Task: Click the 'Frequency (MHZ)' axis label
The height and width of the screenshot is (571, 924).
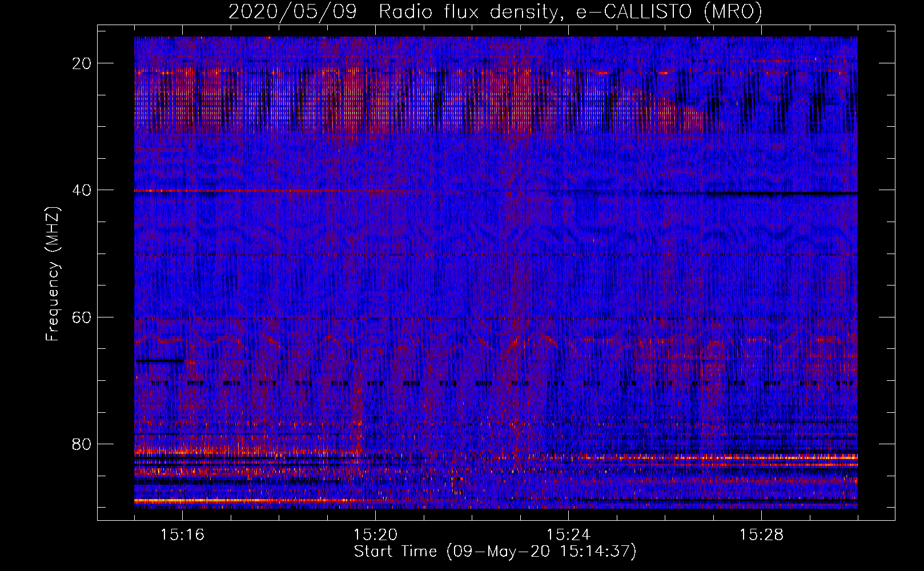Action: pos(53,274)
